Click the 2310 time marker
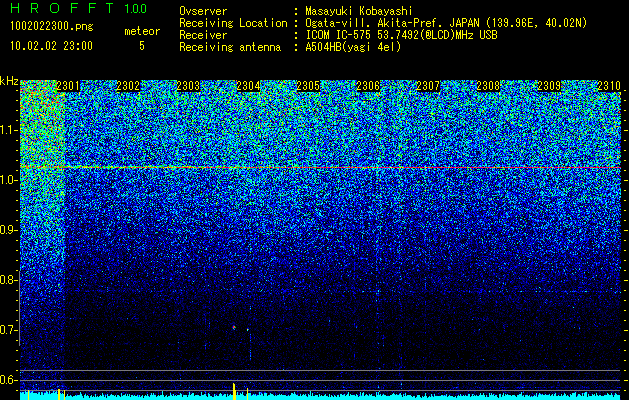The width and height of the screenshot is (629, 400). [609, 86]
